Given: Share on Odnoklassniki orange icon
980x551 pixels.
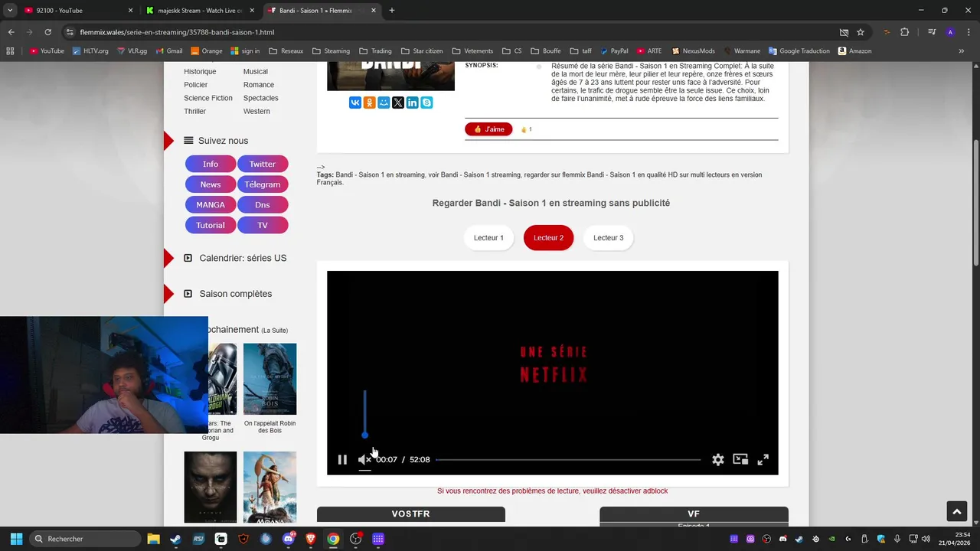Looking at the screenshot, I should tap(369, 103).
